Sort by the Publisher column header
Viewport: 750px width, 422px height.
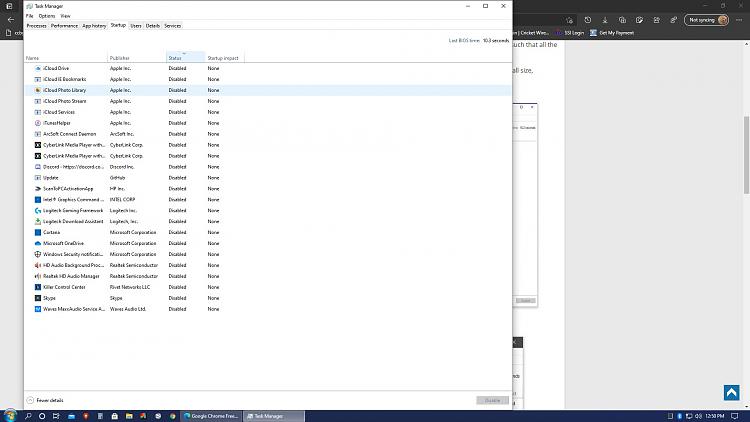coord(137,57)
